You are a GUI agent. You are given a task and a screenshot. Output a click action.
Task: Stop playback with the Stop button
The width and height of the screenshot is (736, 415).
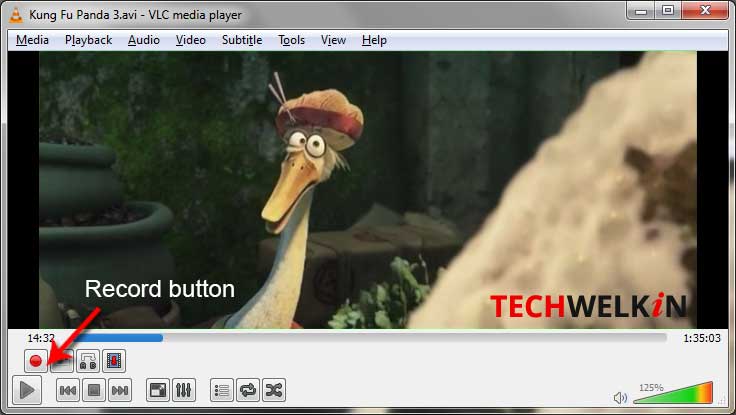pos(94,390)
